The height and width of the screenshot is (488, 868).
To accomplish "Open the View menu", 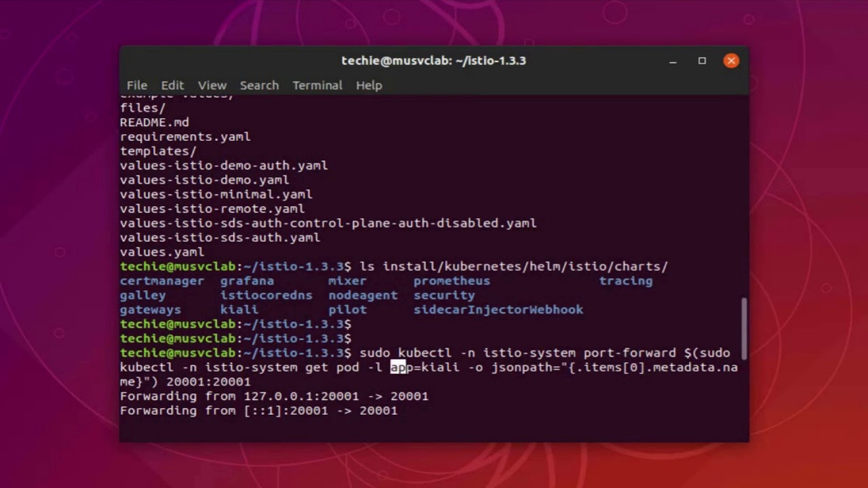I will coord(212,85).
